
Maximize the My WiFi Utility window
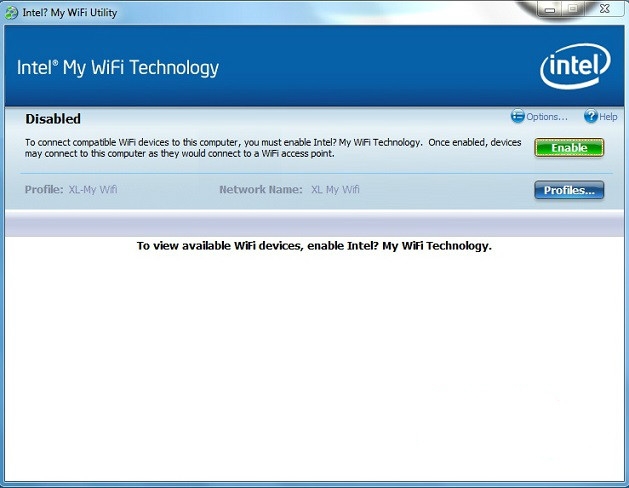(573, 9)
